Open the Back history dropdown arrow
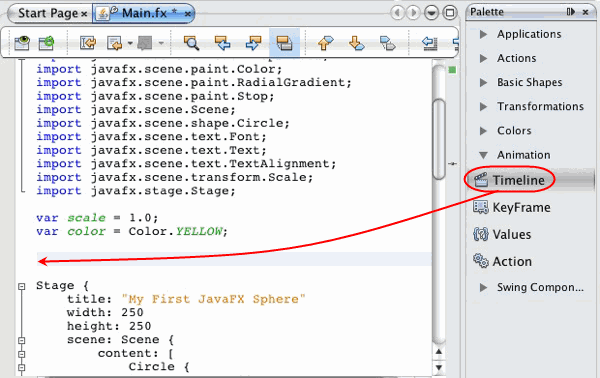The height and width of the screenshot is (378, 600). (130, 43)
